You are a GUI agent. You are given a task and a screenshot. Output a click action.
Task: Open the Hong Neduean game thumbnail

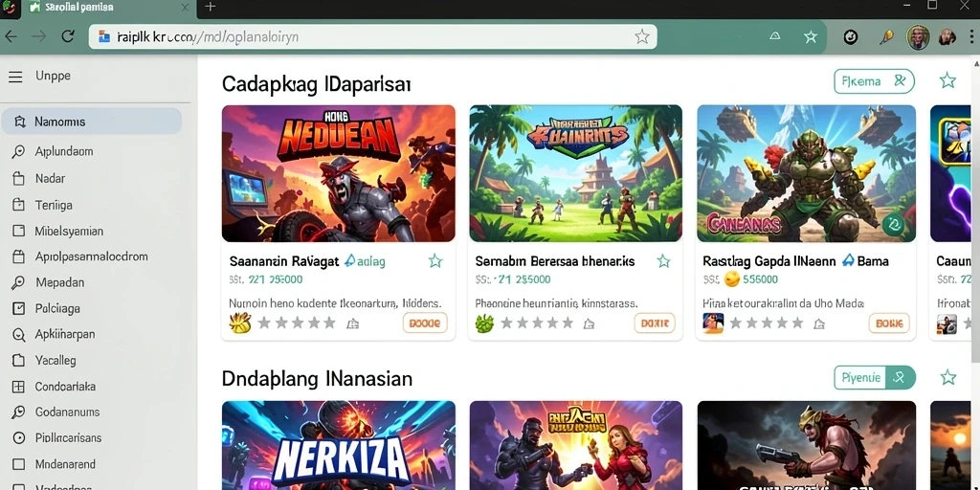(x=338, y=173)
